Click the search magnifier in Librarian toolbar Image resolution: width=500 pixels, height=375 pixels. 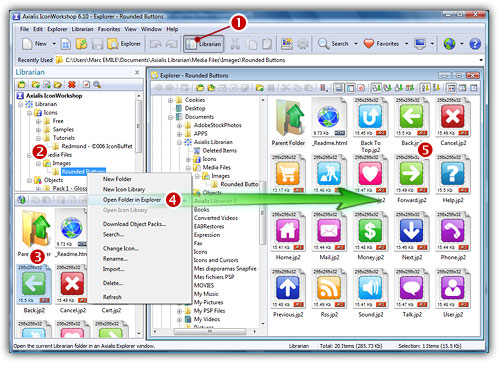click(x=97, y=85)
